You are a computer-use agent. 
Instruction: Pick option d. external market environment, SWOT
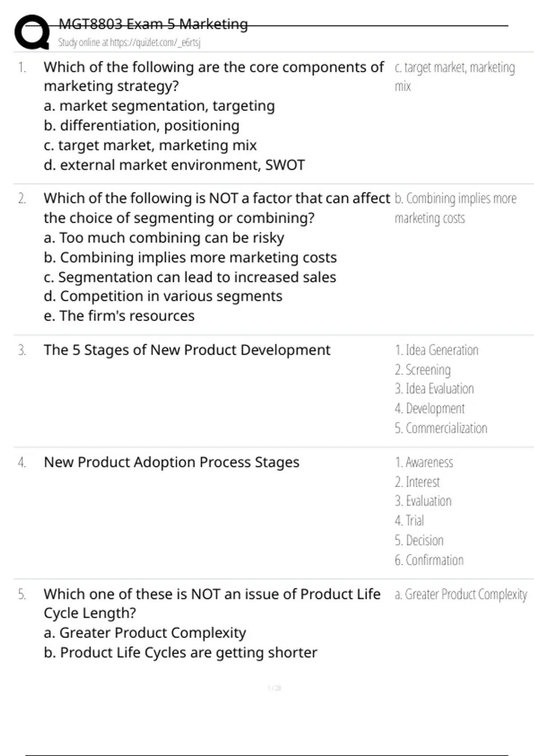(174, 165)
